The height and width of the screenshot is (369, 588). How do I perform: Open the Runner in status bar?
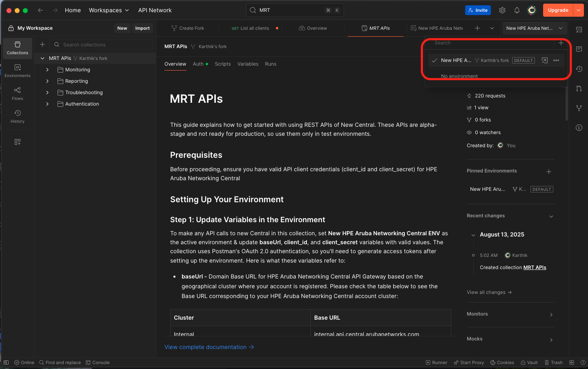(x=436, y=362)
